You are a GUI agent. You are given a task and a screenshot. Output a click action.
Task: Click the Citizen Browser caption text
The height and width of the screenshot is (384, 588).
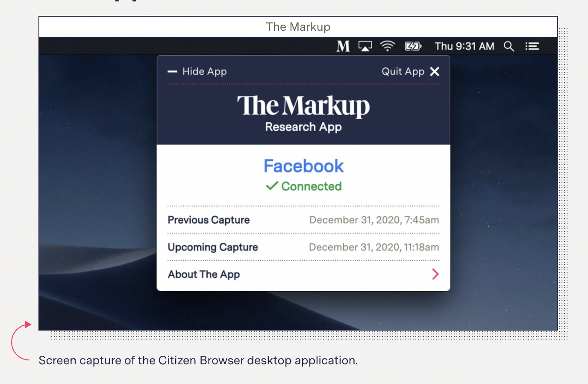[x=198, y=360]
